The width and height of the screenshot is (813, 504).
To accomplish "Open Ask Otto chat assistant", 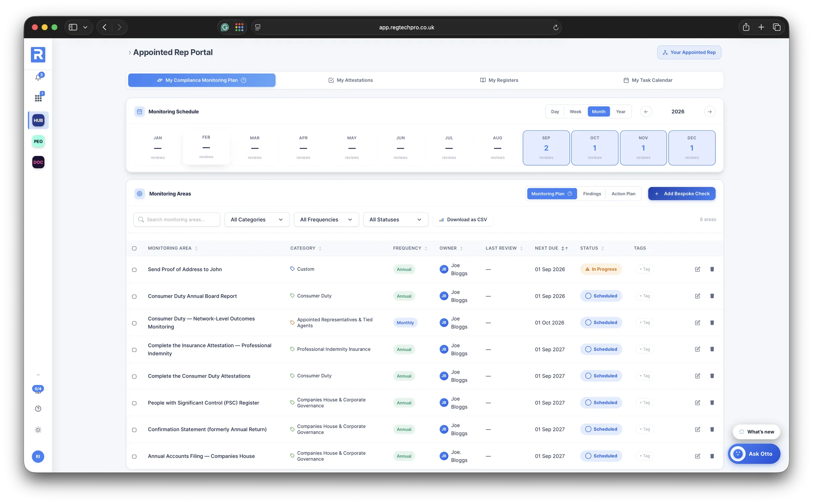I will (754, 454).
